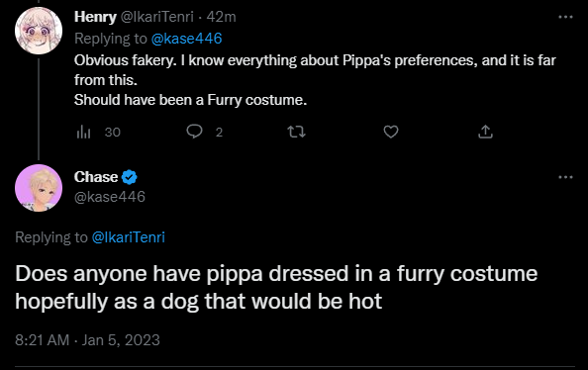The width and height of the screenshot is (588, 370).
Task: Open the 42m timestamp permalink
Action: tap(222, 17)
